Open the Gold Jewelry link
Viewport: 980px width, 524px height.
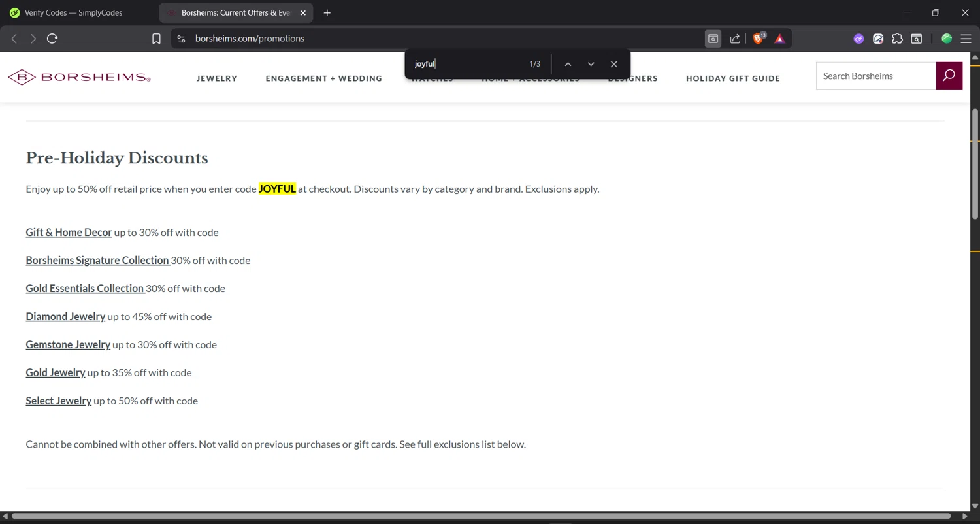tap(56, 372)
